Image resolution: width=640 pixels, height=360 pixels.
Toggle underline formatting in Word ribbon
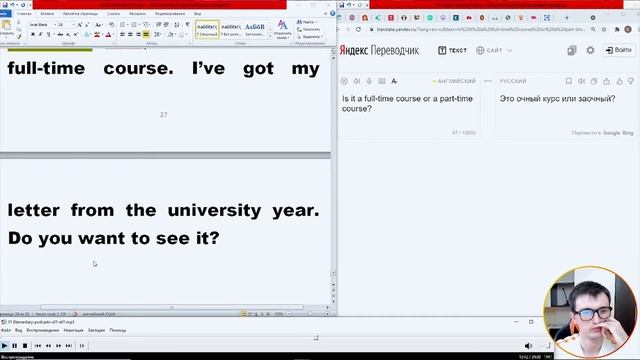point(49,34)
